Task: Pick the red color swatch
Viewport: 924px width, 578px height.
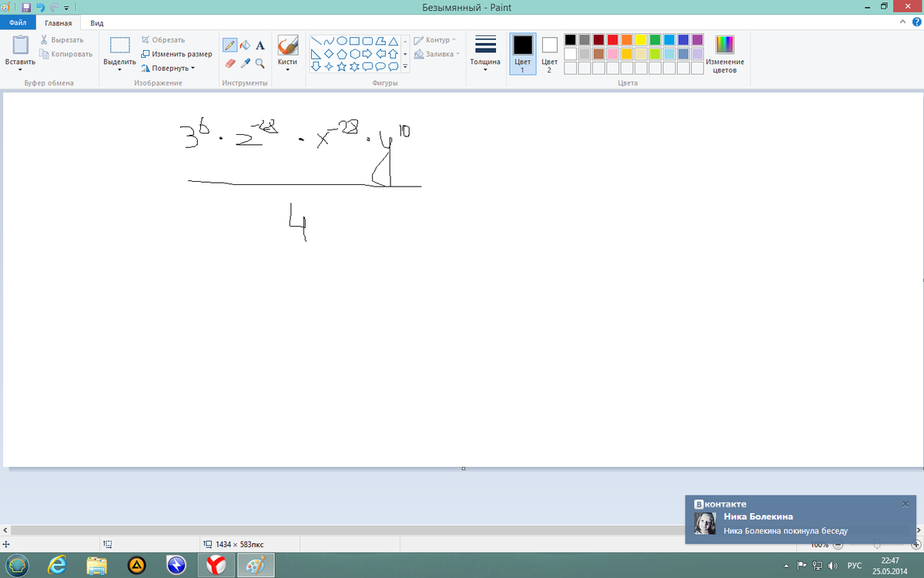Action: click(613, 39)
